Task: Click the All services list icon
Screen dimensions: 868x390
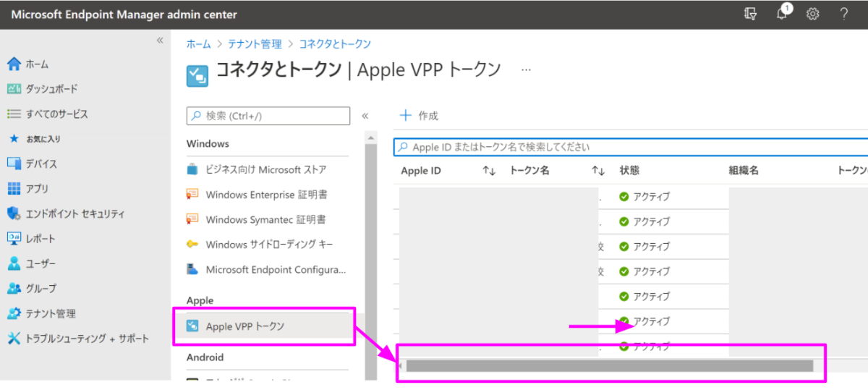Action: point(14,114)
